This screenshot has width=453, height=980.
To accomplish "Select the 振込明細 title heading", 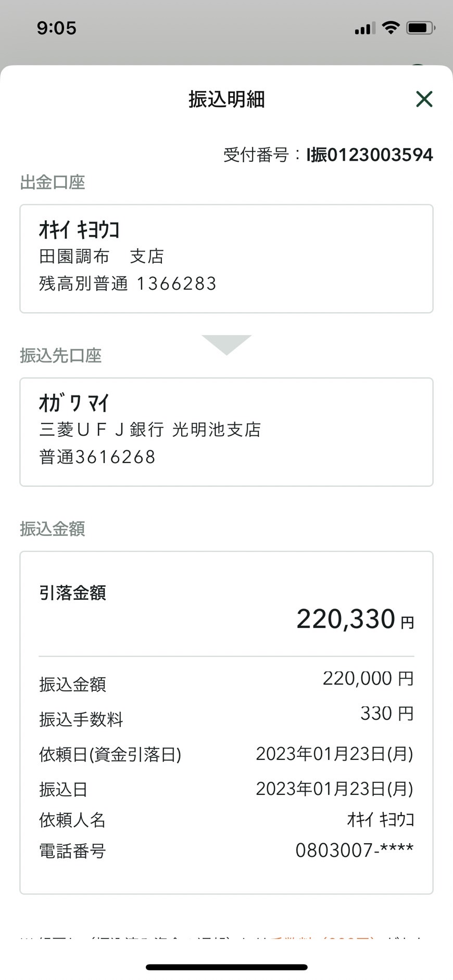I will tap(227, 99).
